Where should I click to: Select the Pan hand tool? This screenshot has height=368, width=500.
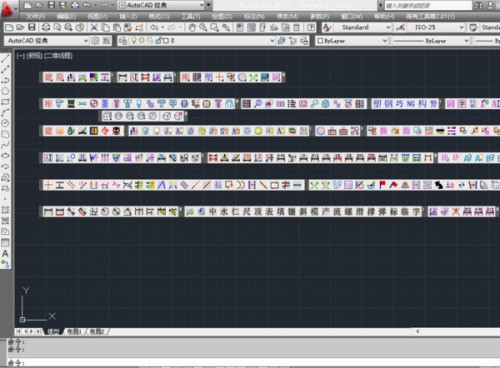(x=192, y=27)
